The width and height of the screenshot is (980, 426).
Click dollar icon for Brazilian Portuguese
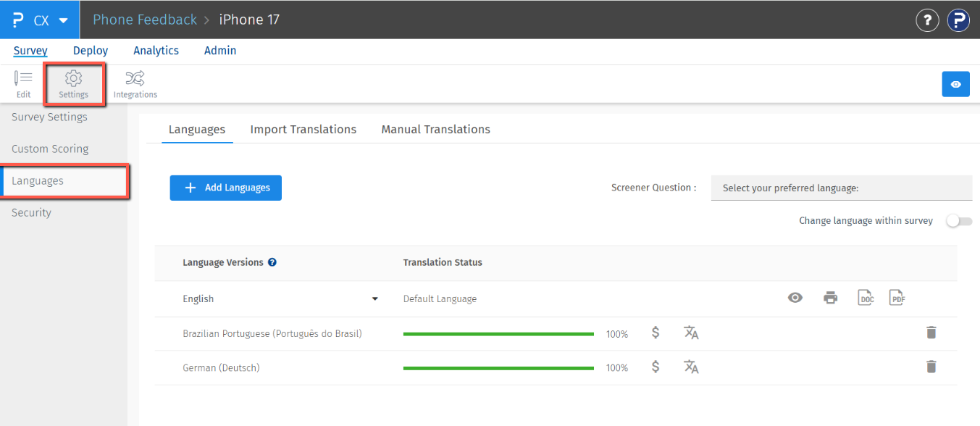tap(656, 333)
